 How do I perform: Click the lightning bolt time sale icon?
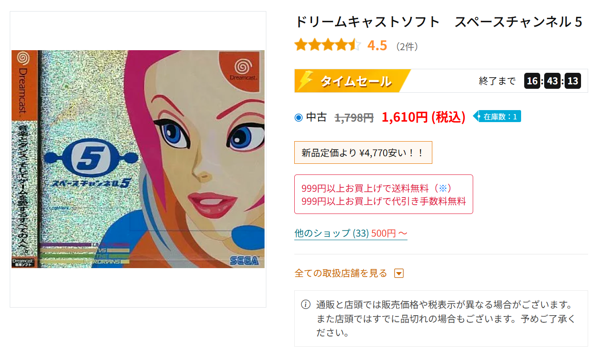pos(305,81)
